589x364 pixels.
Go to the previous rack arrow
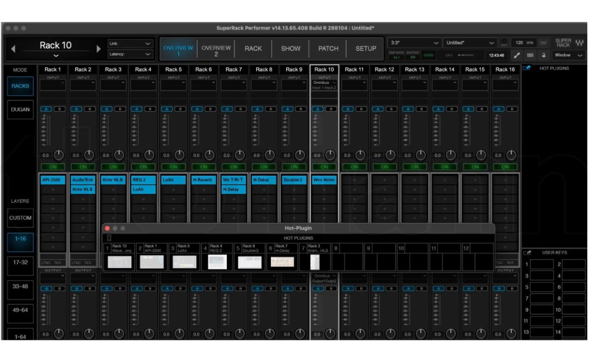point(13,49)
